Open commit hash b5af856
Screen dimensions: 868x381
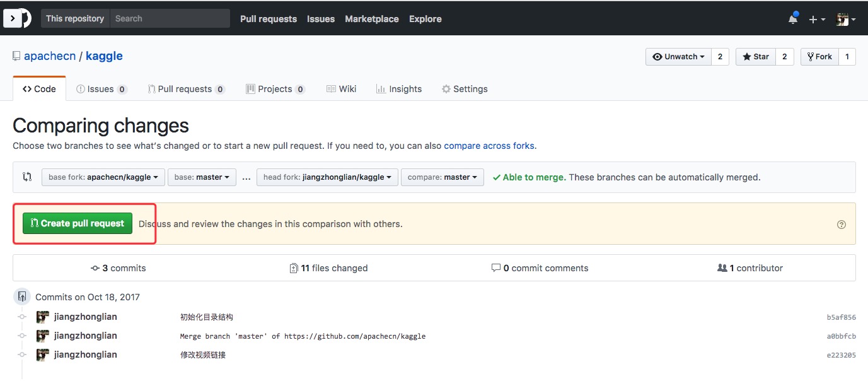pos(841,317)
